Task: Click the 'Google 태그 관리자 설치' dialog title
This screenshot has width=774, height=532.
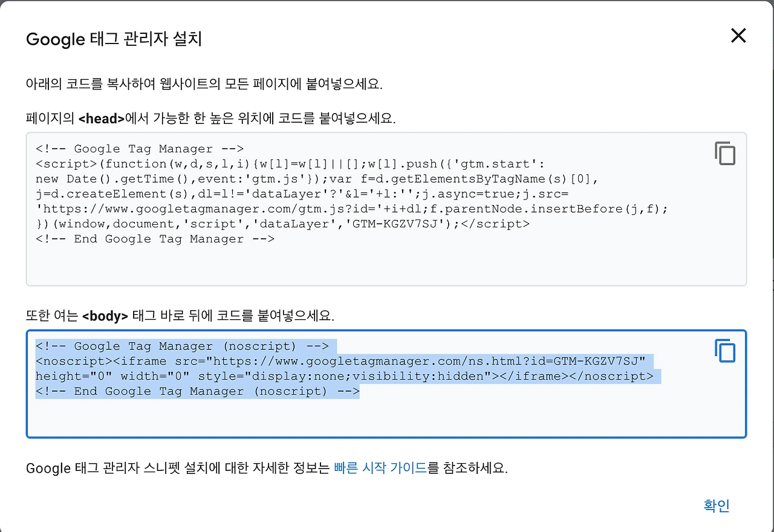Action: pyautogui.click(x=114, y=39)
